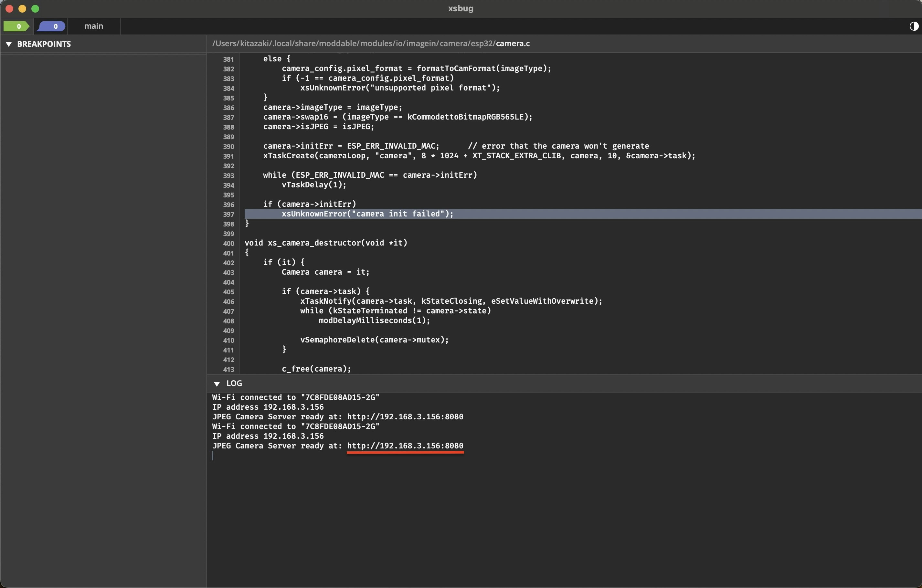Click the green breakpoints count tab
This screenshot has width=922, height=588.
[16, 26]
